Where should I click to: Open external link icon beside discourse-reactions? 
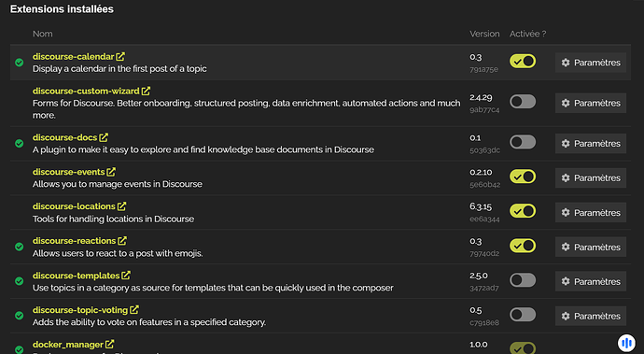(122, 241)
